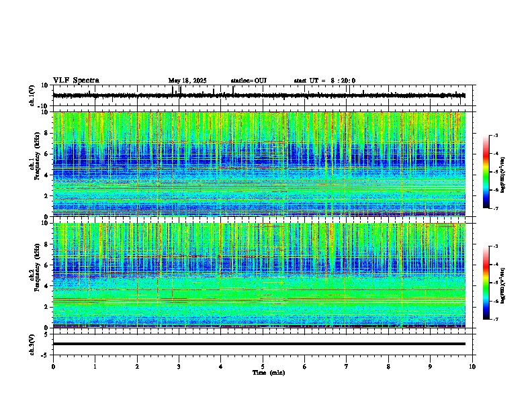
Task: Click the ch.1 colorbar log(PSD) label
Action: click(x=502, y=175)
